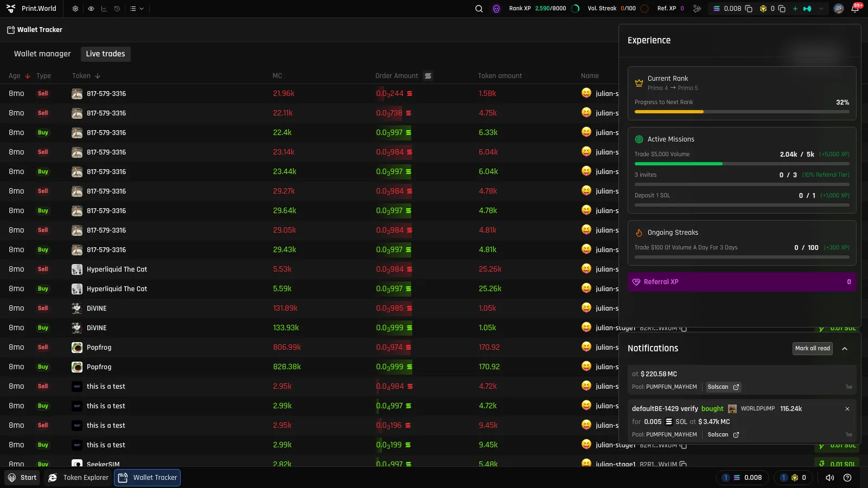
Task: Click the Type column header
Action: tap(43, 76)
